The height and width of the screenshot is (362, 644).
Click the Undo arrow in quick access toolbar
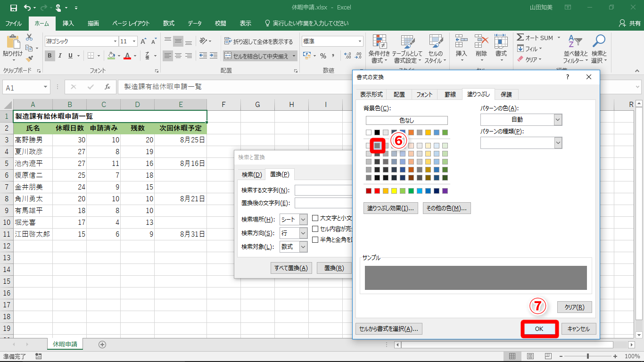point(27,8)
